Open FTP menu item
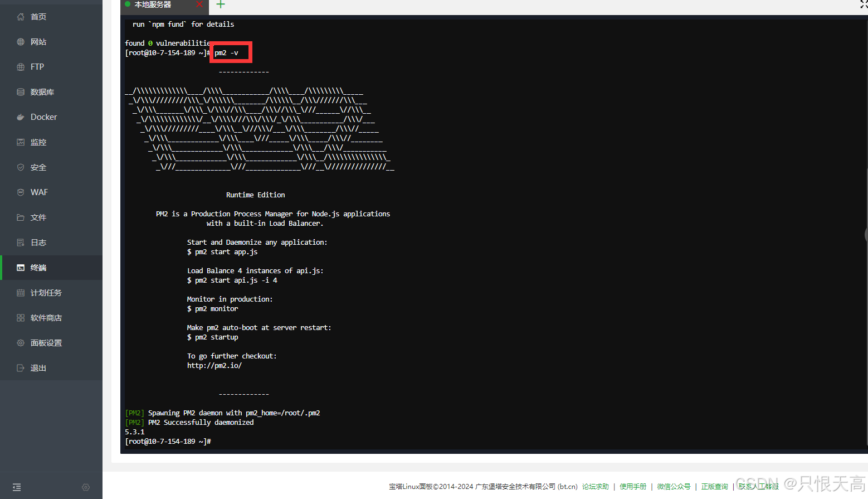868x499 pixels. pyautogui.click(x=51, y=67)
